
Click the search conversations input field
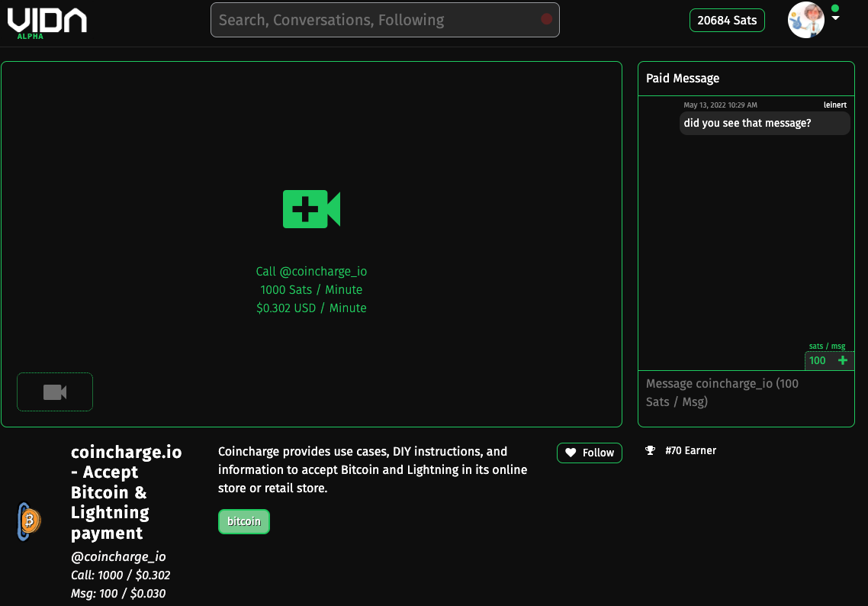point(384,20)
